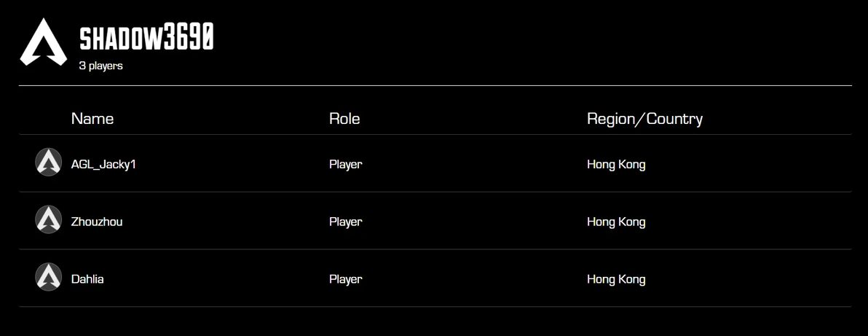Click Hong Kong in AGL_Jacky1's row
This screenshot has width=868, height=336.
coord(616,164)
